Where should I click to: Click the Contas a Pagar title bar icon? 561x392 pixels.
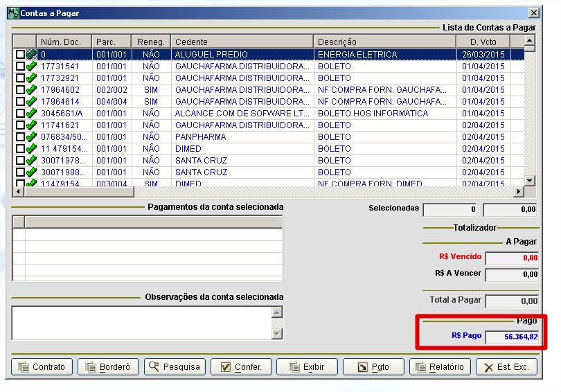pos(12,12)
